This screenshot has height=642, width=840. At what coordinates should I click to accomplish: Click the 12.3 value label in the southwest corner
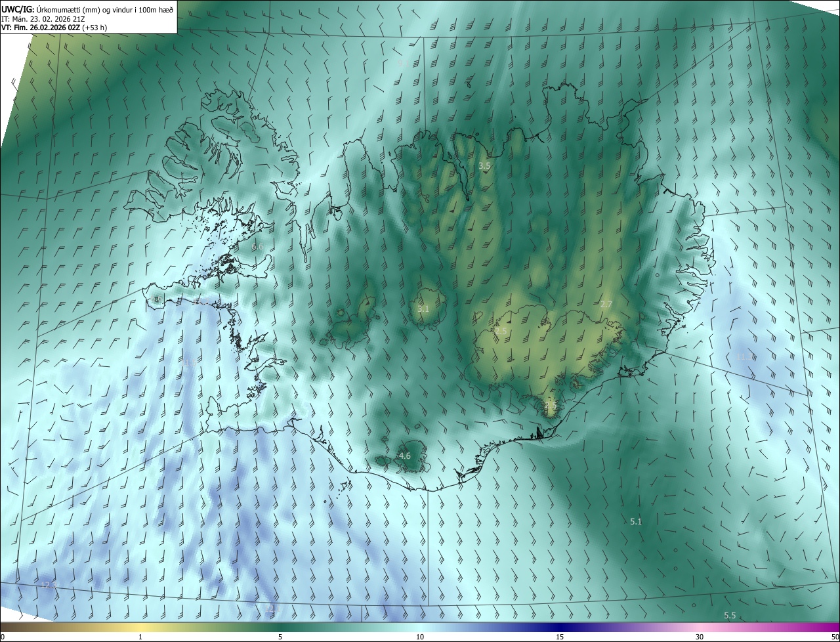click(49, 584)
